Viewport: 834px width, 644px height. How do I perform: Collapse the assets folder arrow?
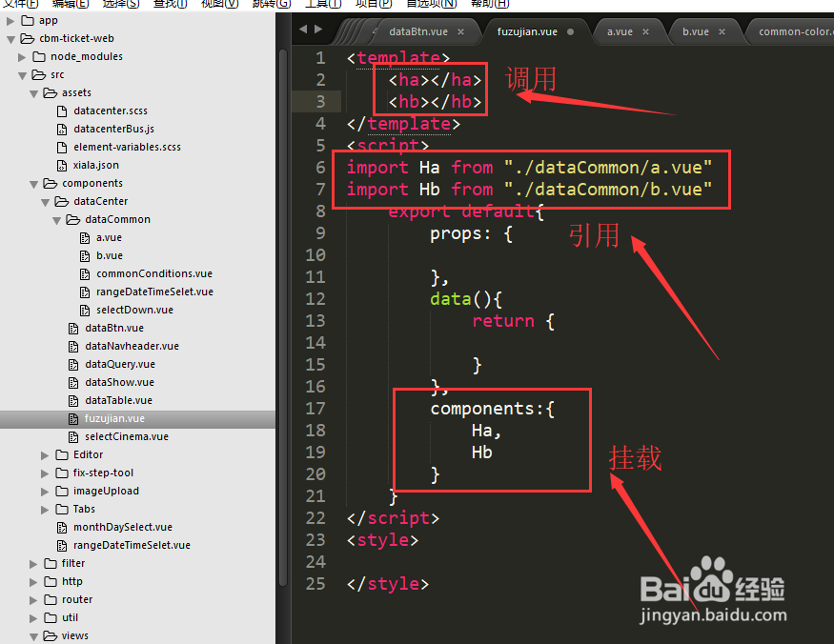click(33, 93)
